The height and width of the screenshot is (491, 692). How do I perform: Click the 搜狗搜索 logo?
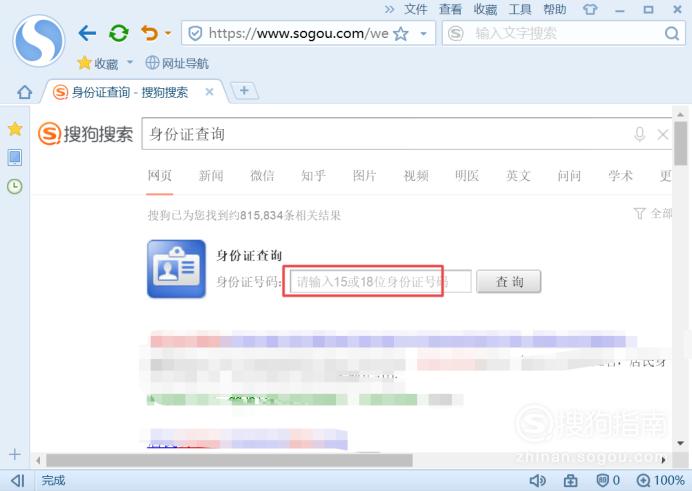[x=86, y=134]
